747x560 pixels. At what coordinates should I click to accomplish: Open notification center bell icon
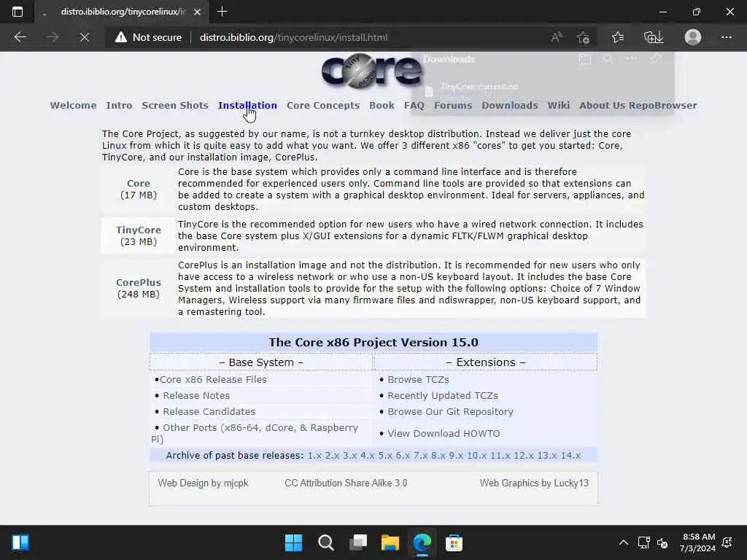tap(727, 542)
